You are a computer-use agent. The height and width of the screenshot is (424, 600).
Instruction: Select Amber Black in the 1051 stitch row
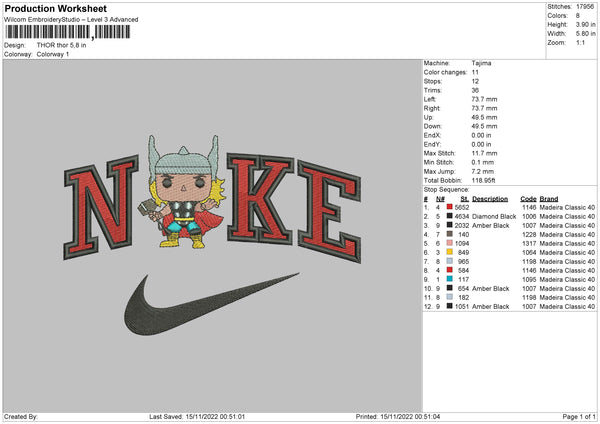491,307
